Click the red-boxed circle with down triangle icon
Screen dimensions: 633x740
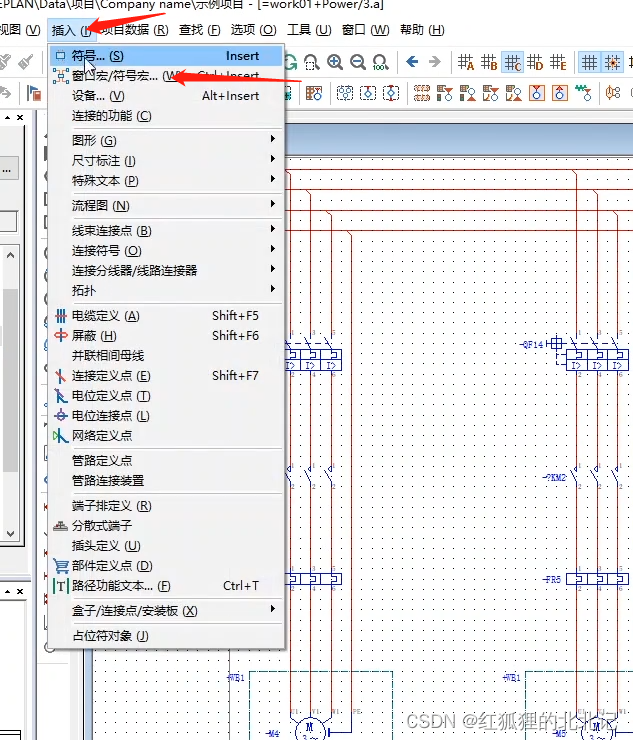537,93
